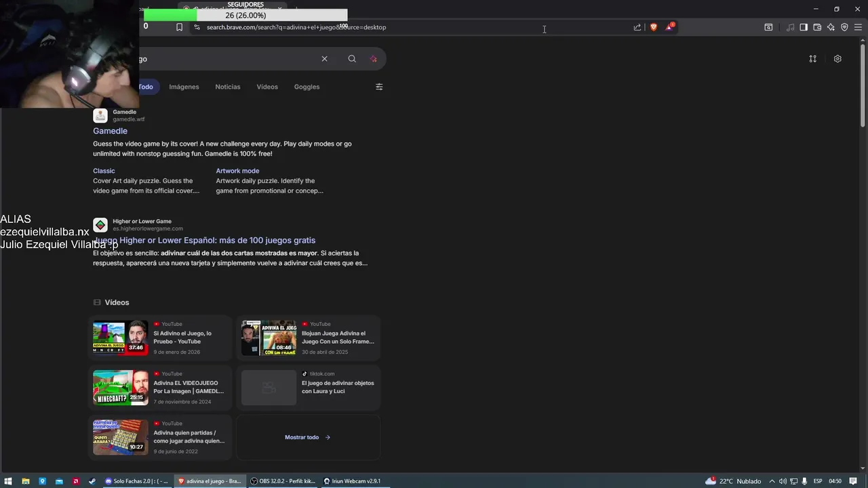This screenshot has width=868, height=488.
Task: Submit search with the magnifier icon
Action: pos(352,59)
